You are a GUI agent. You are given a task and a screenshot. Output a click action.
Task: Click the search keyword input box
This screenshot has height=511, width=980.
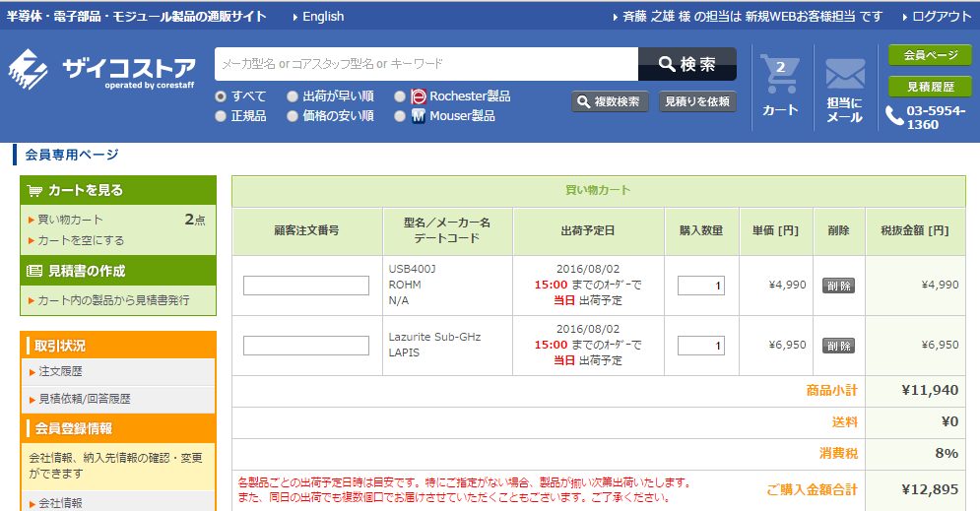pos(425,64)
